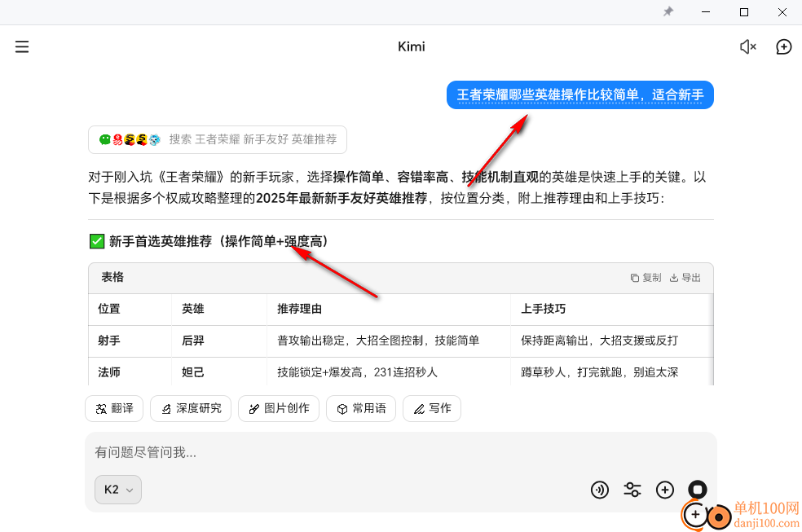Open chat settings sliders icon
This screenshot has width=802, height=532.
(x=632, y=490)
